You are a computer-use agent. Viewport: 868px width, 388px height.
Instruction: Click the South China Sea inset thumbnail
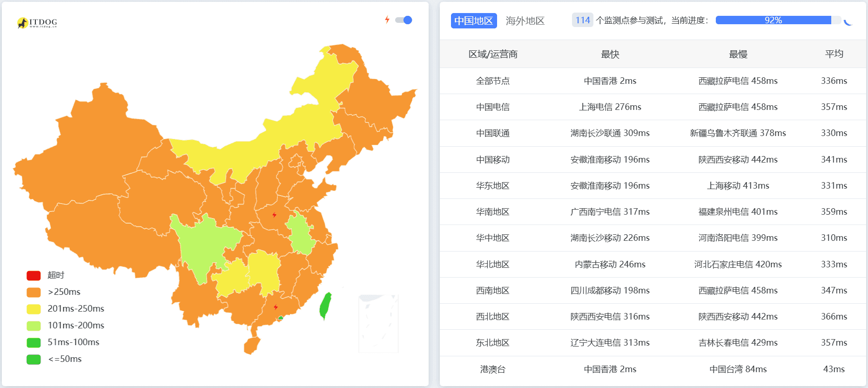tap(378, 323)
